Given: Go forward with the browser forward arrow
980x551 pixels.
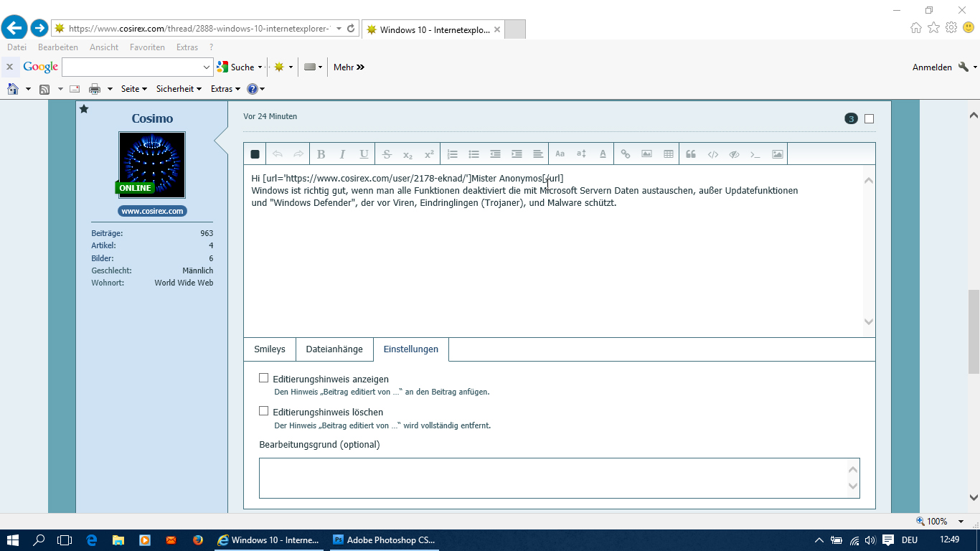Looking at the screenshot, I should point(39,28).
